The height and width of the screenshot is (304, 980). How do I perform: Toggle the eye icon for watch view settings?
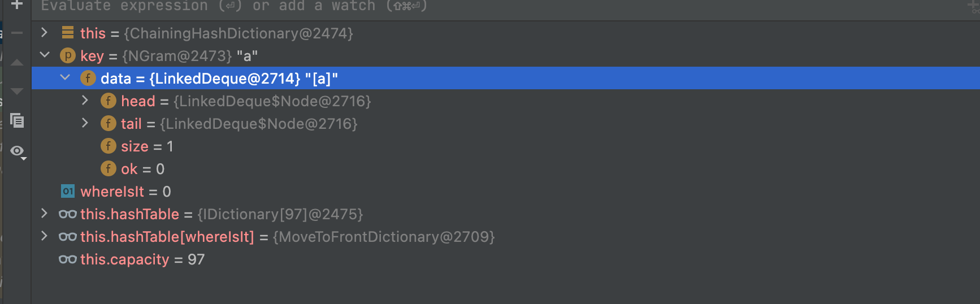pos(18,151)
